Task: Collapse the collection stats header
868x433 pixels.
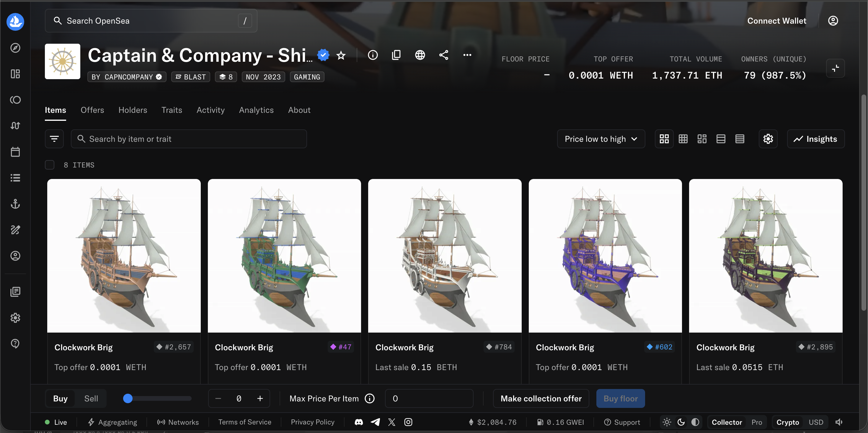Action: pyautogui.click(x=835, y=69)
